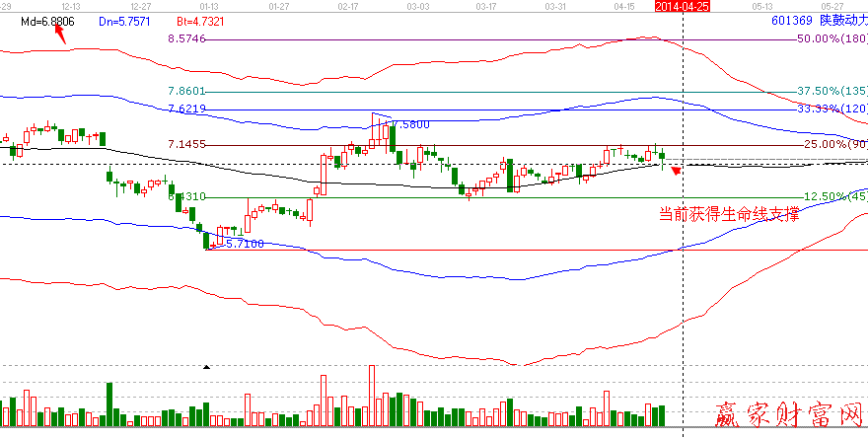Select the highlighted 2014-04-25 date marker
Screen dimensions: 868x439
684,6
